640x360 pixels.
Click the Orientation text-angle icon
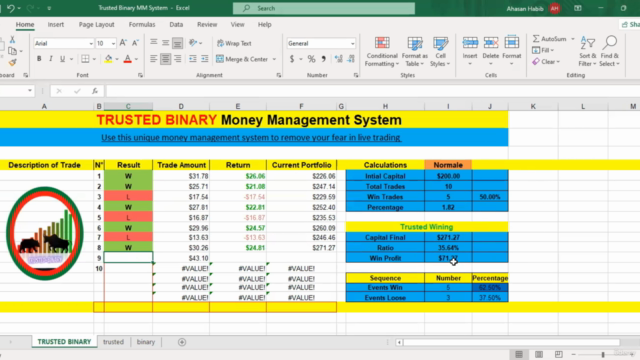pyautogui.click(x=193, y=42)
